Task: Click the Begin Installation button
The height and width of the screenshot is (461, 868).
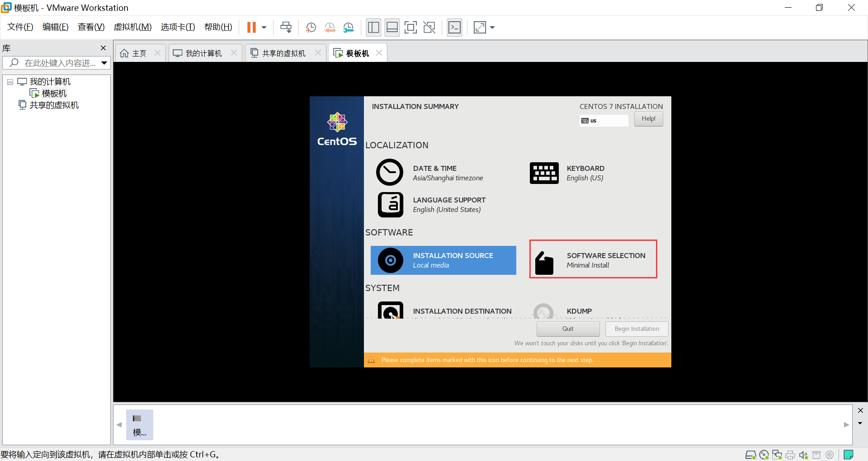Action: point(637,329)
